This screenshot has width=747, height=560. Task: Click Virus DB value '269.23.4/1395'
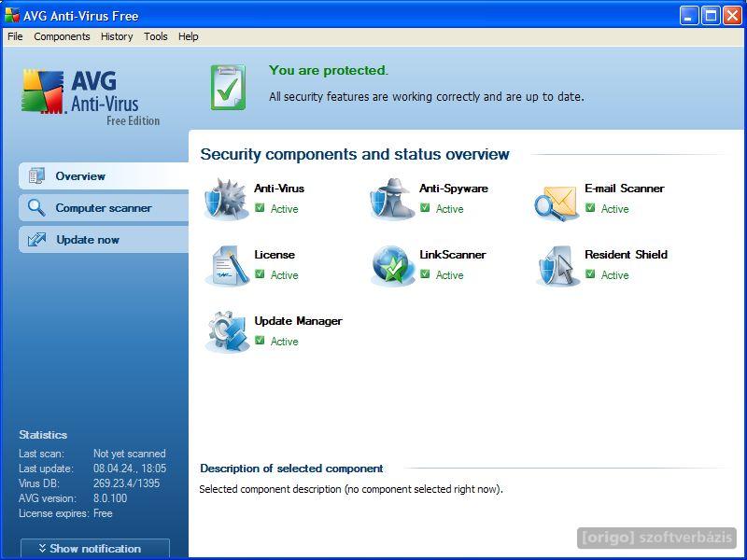pos(127,483)
